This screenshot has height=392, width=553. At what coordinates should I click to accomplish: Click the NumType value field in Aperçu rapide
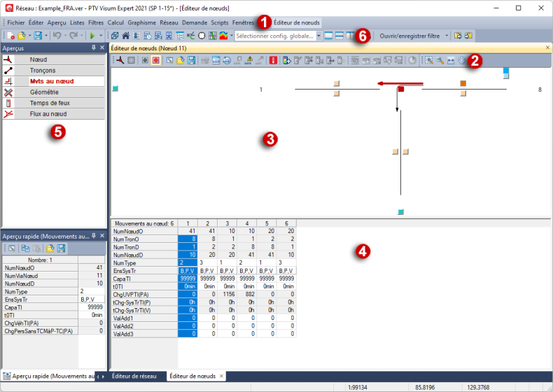(x=91, y=290)
